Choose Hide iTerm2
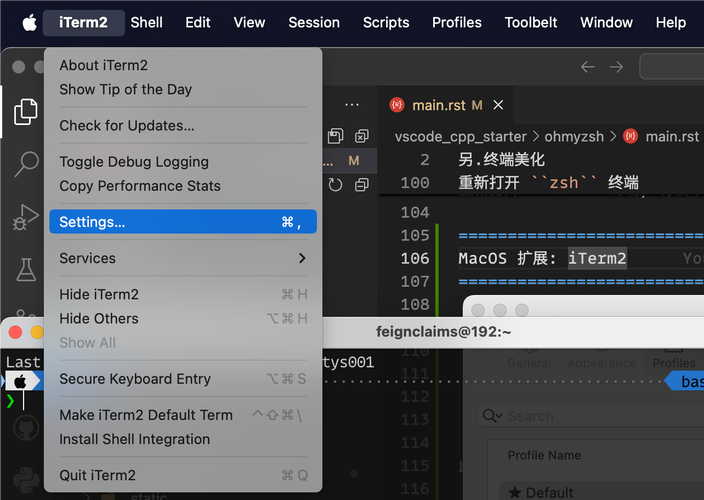The image size is (704, 500). [183, 294]
